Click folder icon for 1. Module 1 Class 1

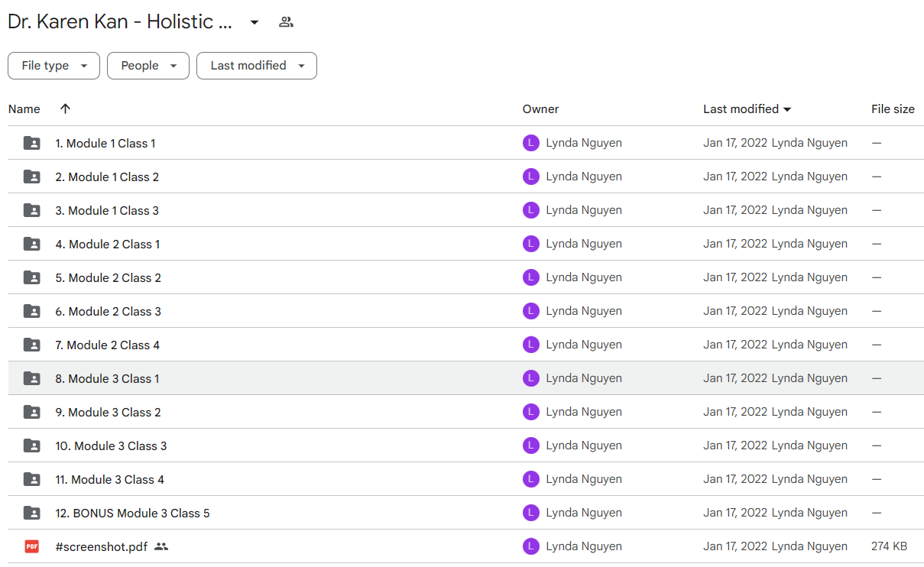coord(31,143)
